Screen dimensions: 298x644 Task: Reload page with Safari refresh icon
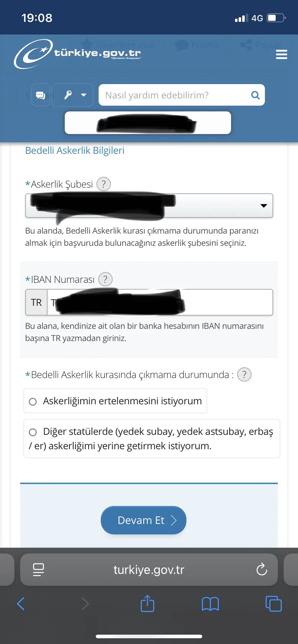[262, 570]
